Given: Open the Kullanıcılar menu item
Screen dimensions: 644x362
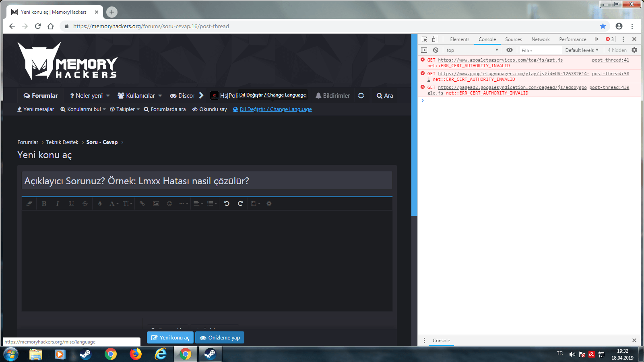Looking at the screenshot, I should [136, 96].
